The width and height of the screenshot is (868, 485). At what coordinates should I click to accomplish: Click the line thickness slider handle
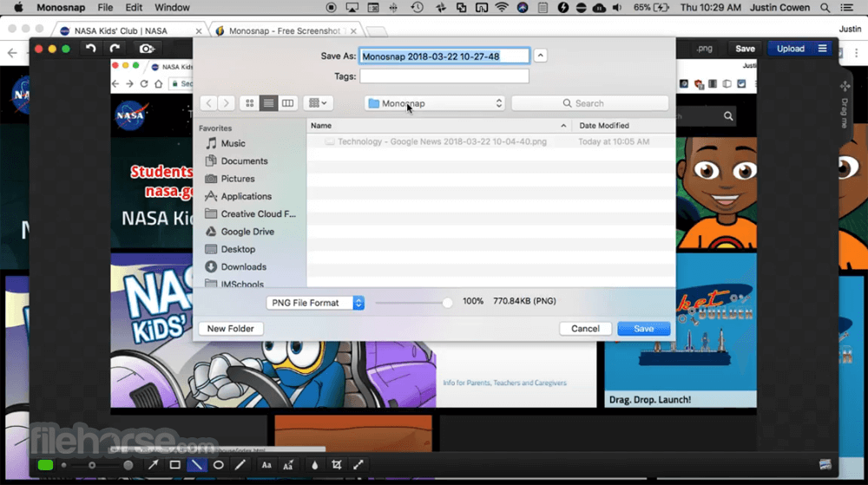coord(92,465)
